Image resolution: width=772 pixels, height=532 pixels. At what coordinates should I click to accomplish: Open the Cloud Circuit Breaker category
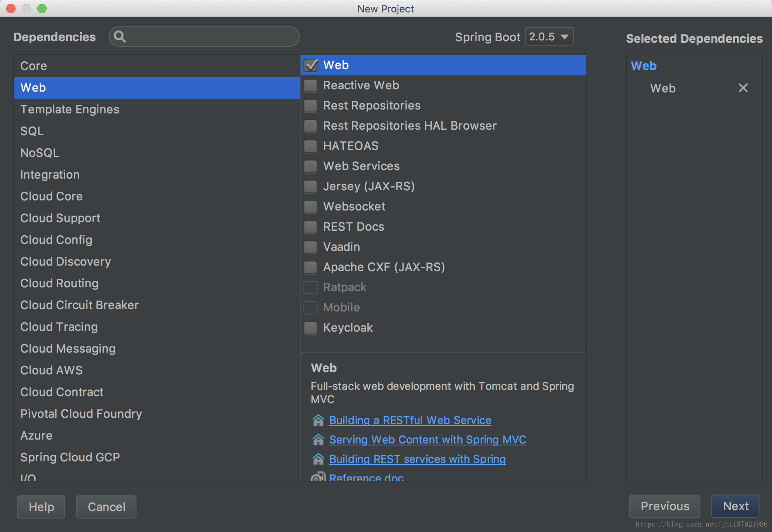click(157, 305)
